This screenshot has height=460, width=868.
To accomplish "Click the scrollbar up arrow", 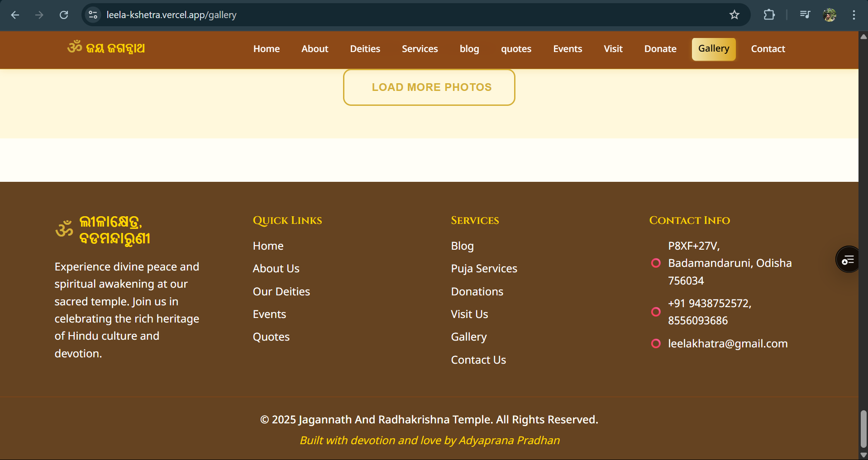I will tap(863, 37).
